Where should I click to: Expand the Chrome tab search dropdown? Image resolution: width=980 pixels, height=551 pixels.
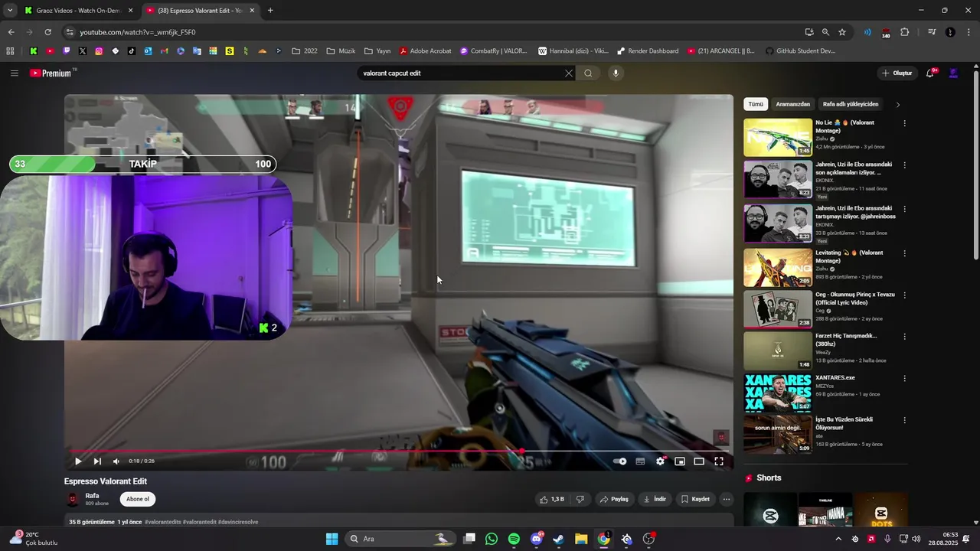click(10, 11)
